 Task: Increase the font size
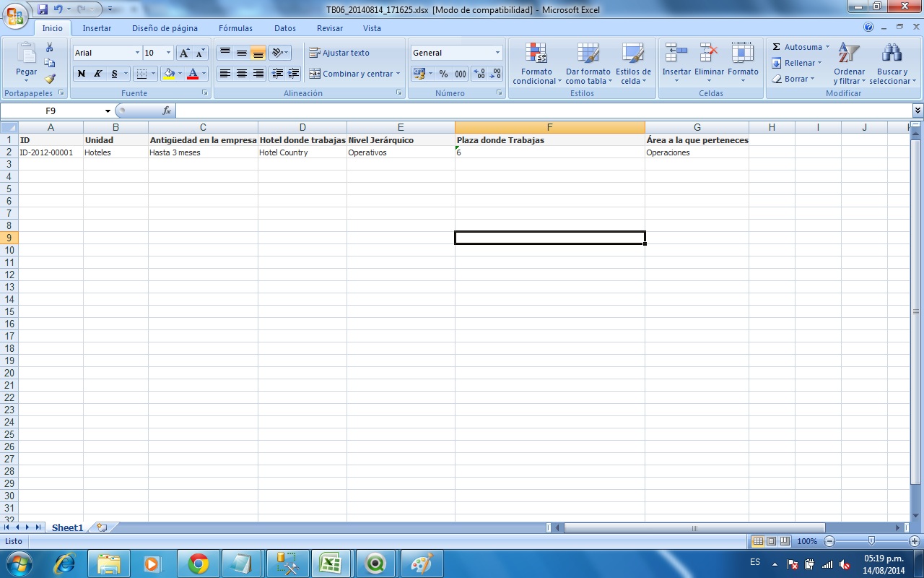(184, 53)
